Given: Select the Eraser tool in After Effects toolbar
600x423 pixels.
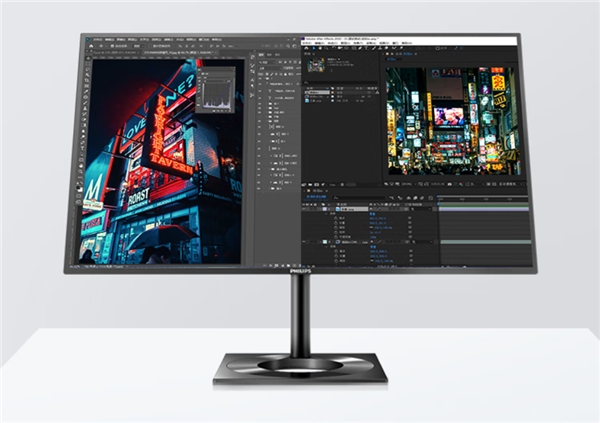Looking at the screenshot, I should [386, 48].
